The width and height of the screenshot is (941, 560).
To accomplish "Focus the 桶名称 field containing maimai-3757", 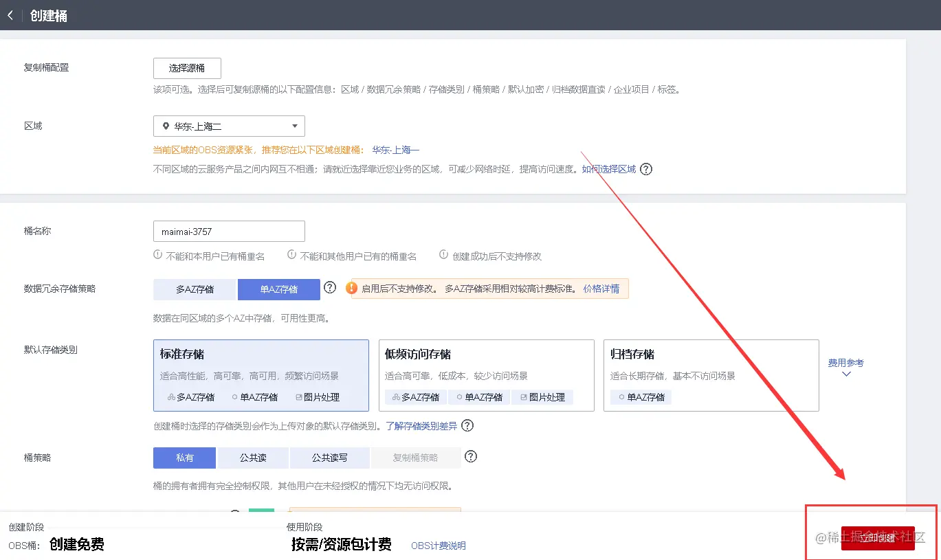I will (229, 232).
